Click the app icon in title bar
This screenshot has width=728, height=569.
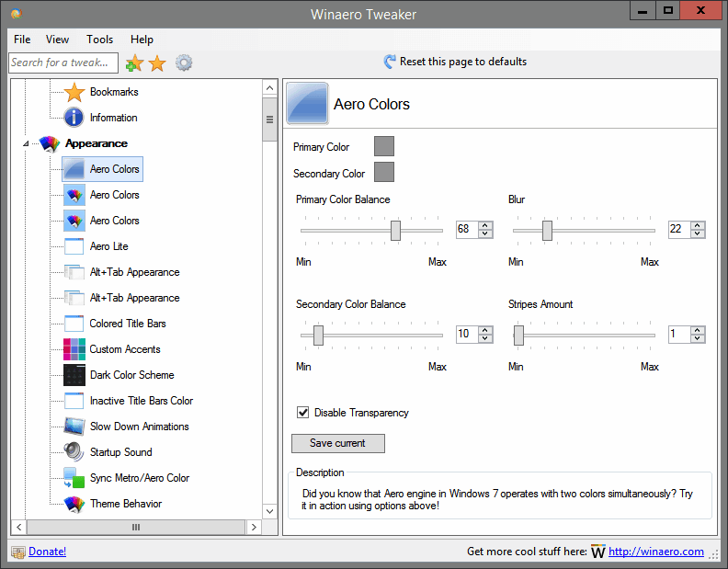17,14
